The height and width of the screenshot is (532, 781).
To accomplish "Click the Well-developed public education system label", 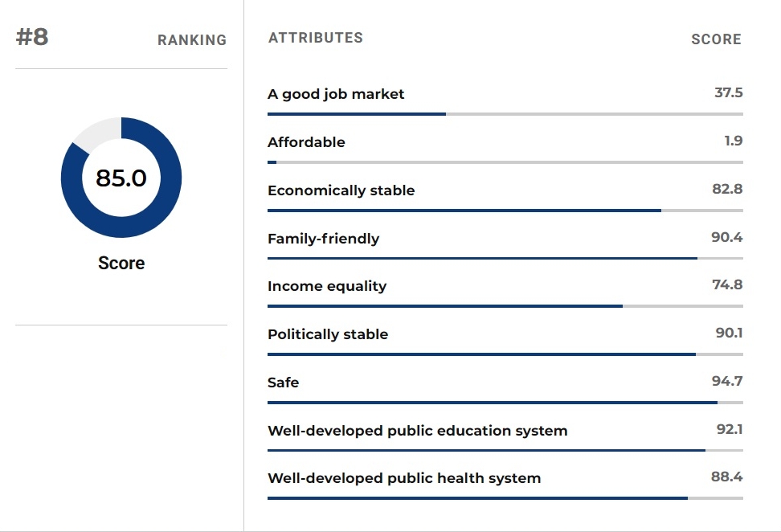I will coord(417,431).
